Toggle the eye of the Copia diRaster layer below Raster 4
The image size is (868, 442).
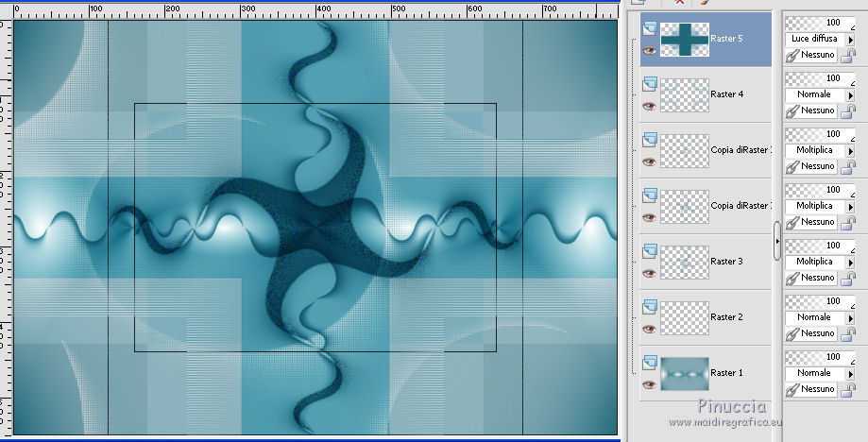[649, 162]
